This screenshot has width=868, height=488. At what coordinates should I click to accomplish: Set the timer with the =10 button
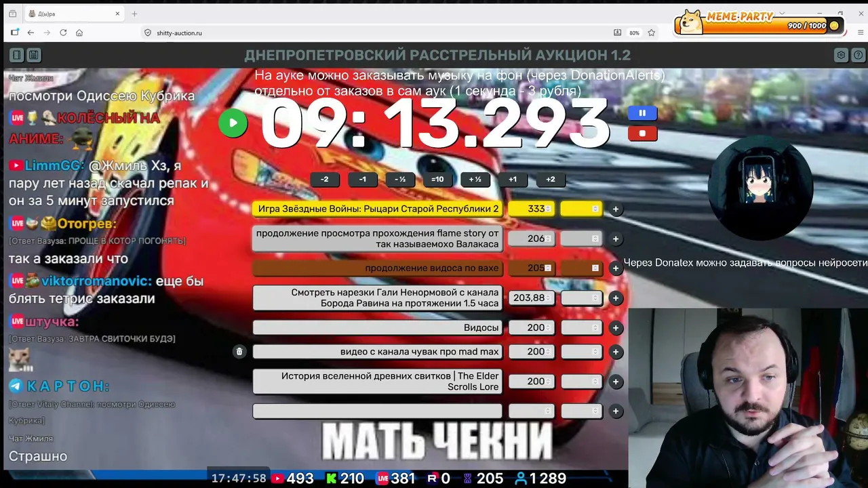[x=437, y=180]
